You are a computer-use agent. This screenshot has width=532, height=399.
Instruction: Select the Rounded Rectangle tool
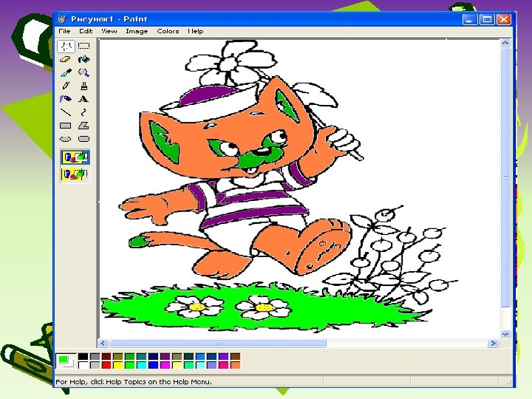(x=83, y=139)
